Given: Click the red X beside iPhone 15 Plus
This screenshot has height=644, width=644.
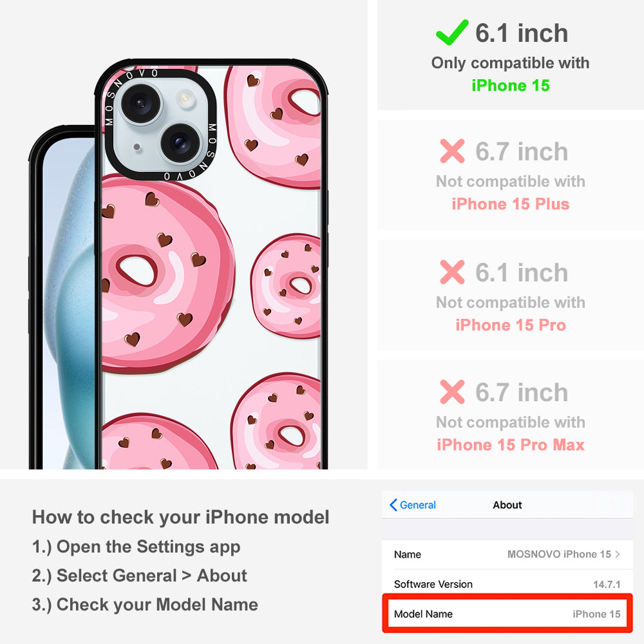Looking at the screenshot, I should point(452,151).
